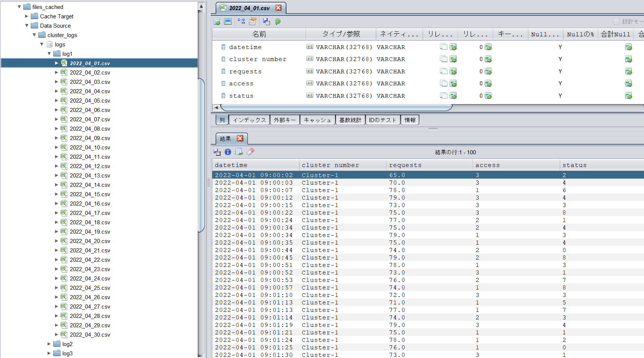Switch to the キャッシュ tab

[x=318, y=120]
